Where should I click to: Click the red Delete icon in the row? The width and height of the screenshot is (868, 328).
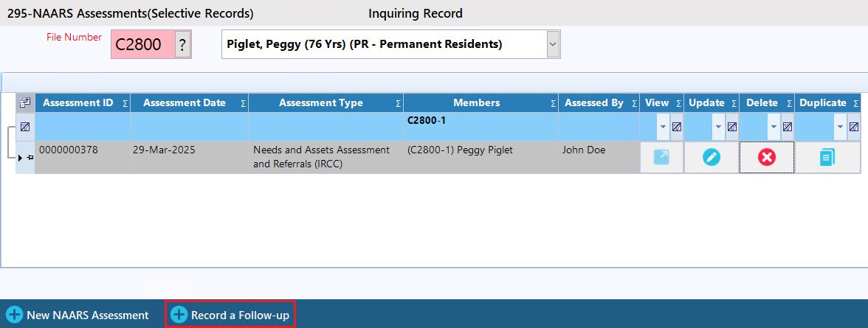coord(767,157)
